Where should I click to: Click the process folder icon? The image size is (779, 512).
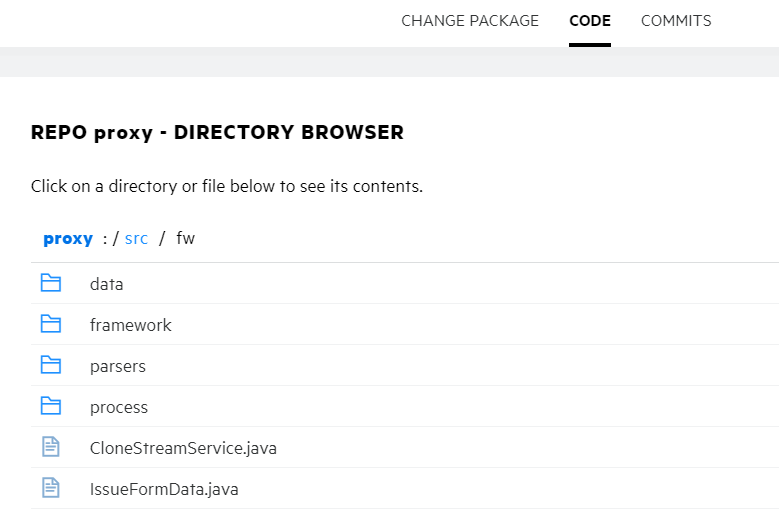pyautogui.click(x=51, y=407)
